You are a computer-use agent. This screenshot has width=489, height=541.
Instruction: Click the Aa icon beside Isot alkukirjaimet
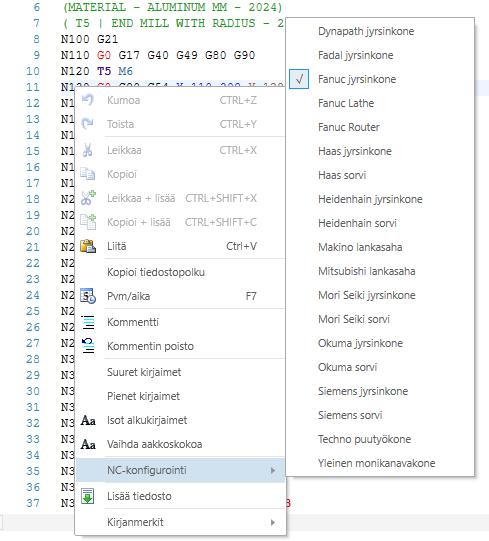(88, 421)
